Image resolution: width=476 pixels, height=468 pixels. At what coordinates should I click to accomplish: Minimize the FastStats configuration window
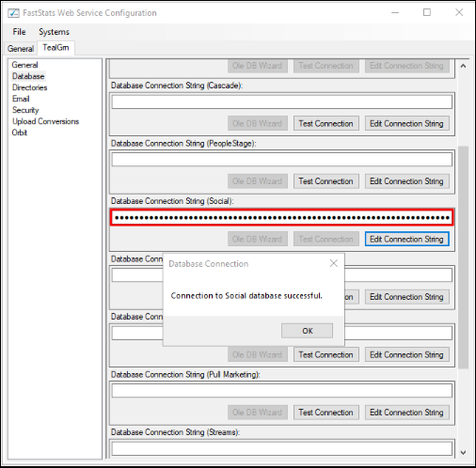[395, 12]
